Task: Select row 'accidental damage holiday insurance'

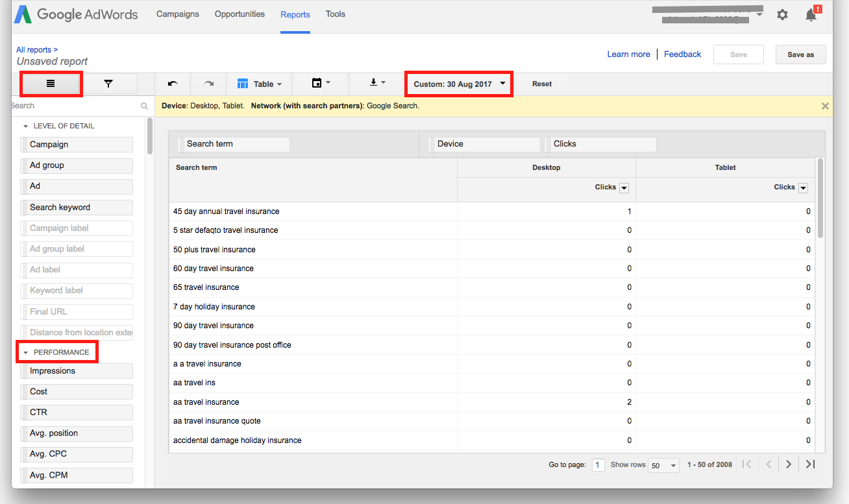Action: 492,440
